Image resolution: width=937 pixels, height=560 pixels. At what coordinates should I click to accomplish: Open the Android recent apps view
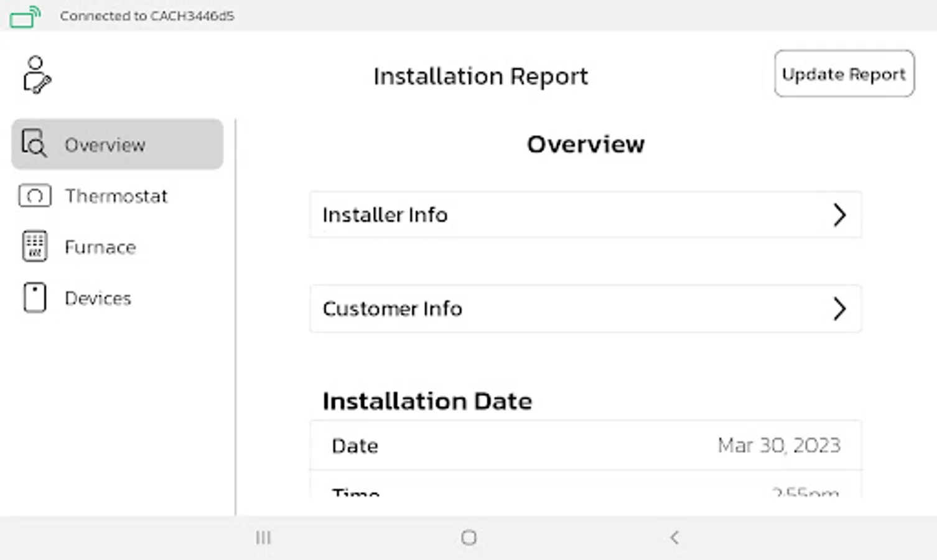(x=263, y=538)
